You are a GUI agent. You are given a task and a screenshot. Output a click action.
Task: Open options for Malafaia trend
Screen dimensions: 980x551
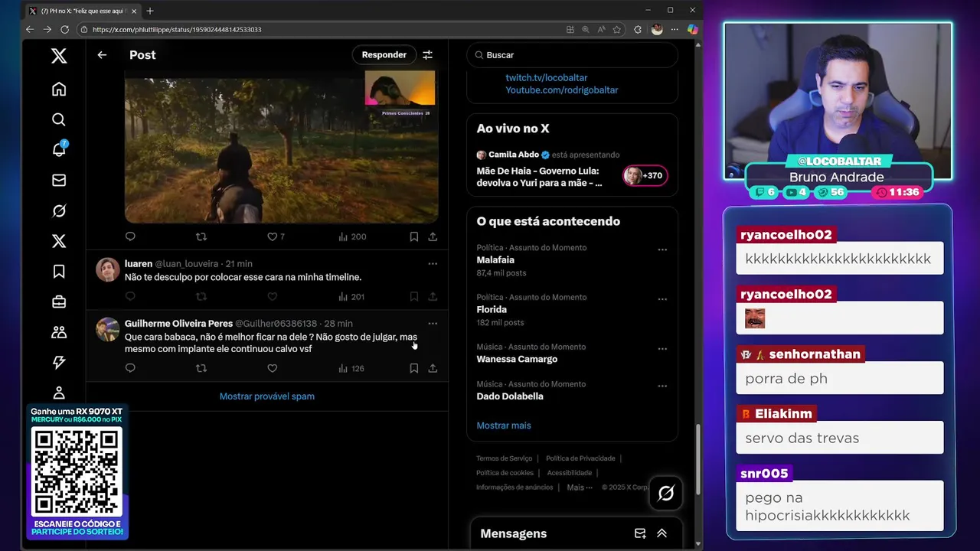662,249
